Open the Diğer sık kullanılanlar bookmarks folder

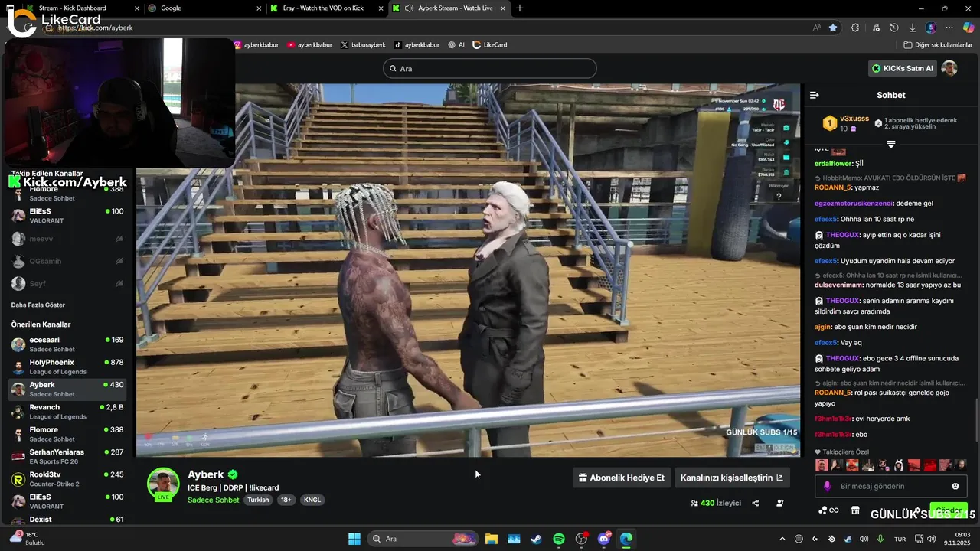click(x=938, y=44)
